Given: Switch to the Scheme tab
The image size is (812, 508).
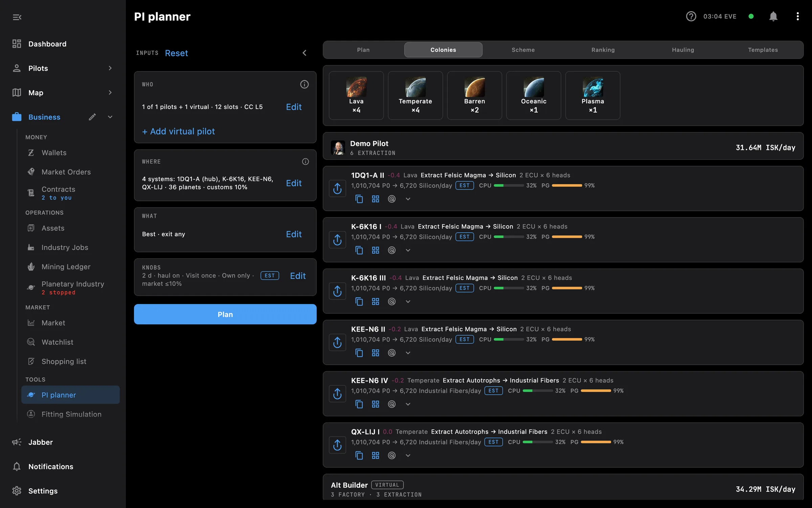Looking at the screenshot, I should [523, 50].
